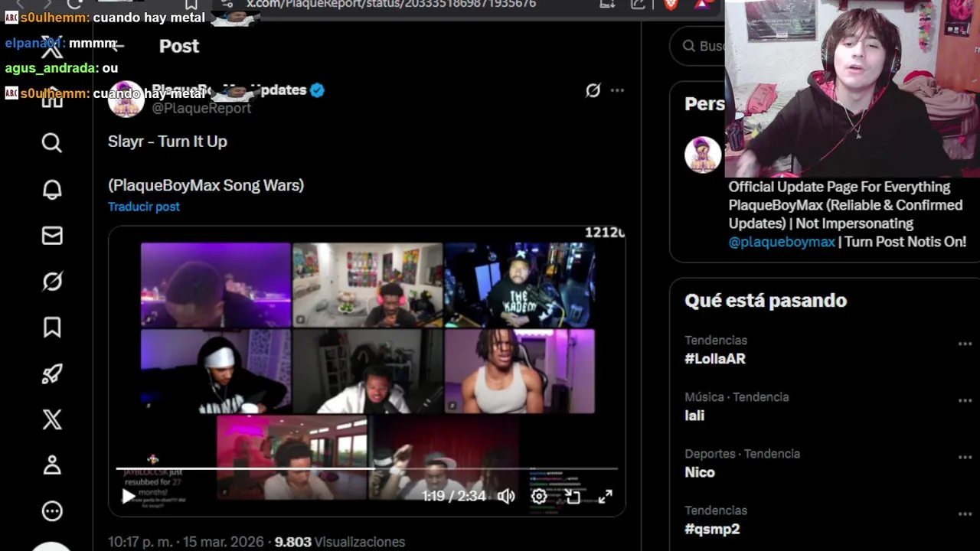
Task: Enter fullscreen for the video
Action: [605, 497]
